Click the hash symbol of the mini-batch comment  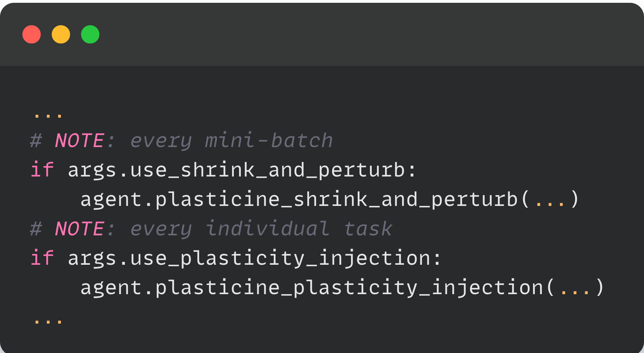click(x=36, y=141)
